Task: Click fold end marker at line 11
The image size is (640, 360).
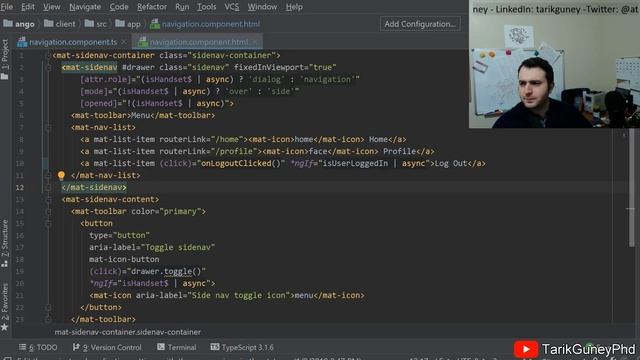Action: (x=48, y=176)
